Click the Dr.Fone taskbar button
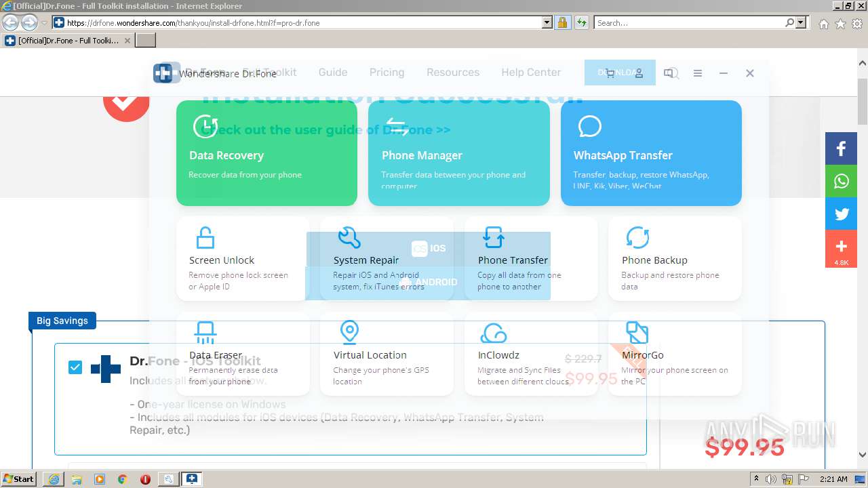Viewport: 868px width, 488px height. tap(192, 479)
